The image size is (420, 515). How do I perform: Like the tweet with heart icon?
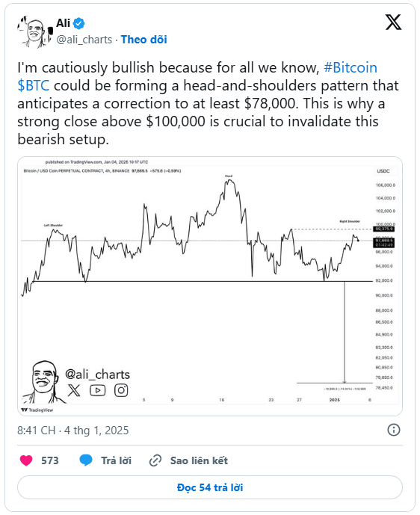coord(26,460)
